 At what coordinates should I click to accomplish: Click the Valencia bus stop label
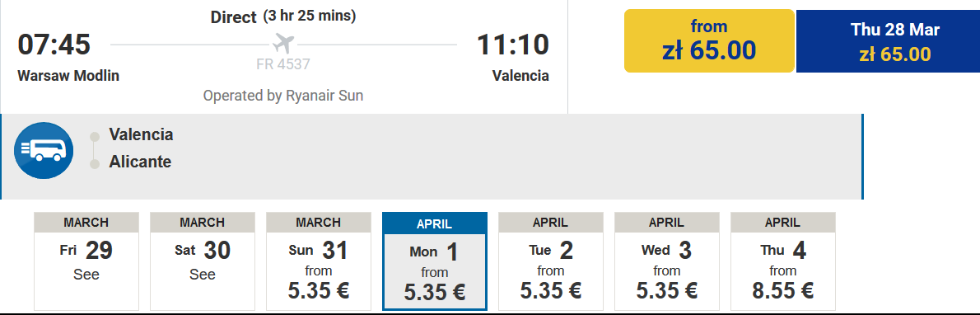click(142, 134)
